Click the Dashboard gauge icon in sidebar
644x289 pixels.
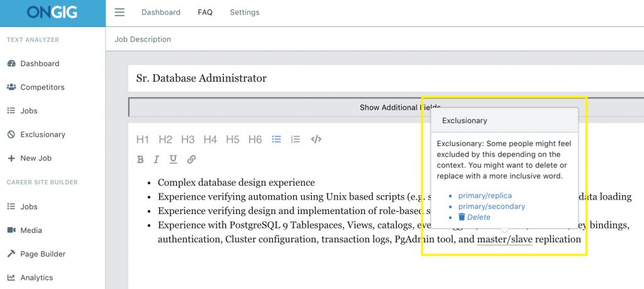[x=11, y=64]
